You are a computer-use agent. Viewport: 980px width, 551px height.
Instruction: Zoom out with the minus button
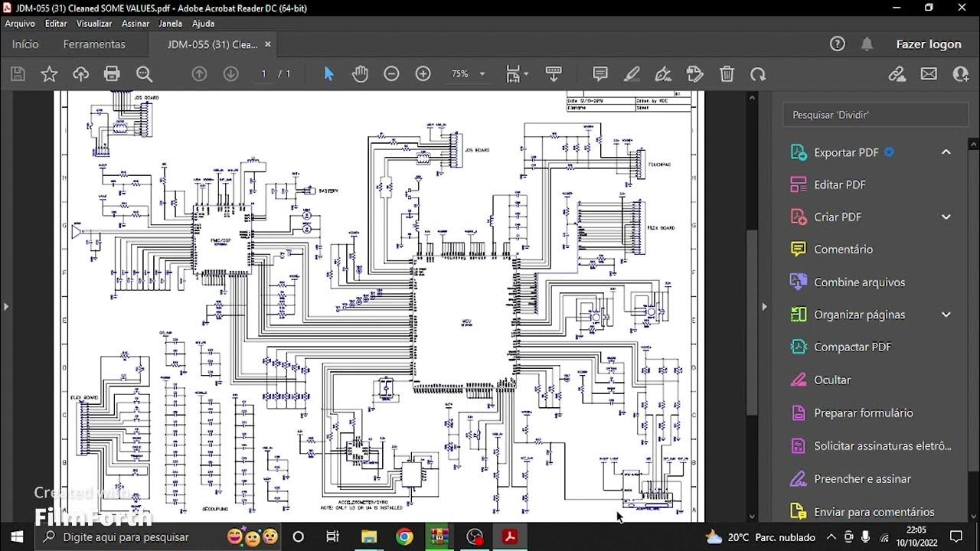point(391,74)
